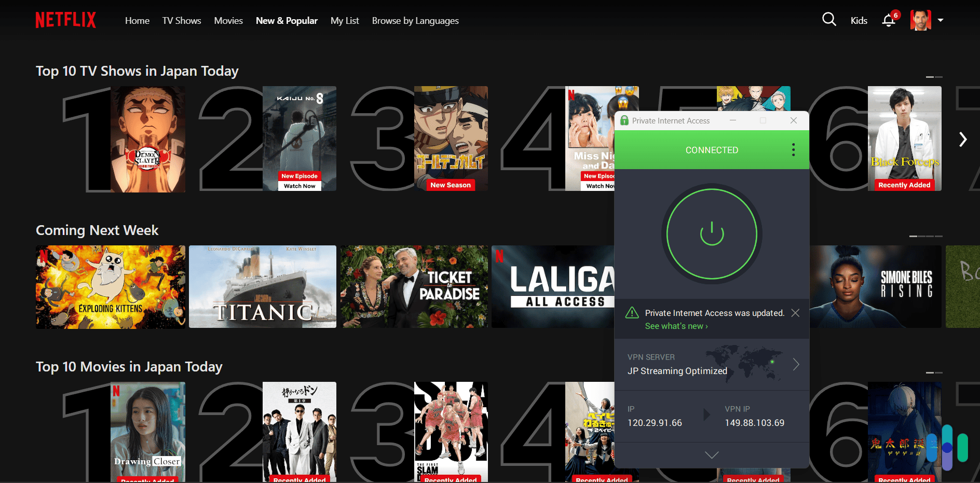Screen dimensions: 980x483
Task: Advance Top 10 TV Shows row arrow
Action: pos(963,139)
